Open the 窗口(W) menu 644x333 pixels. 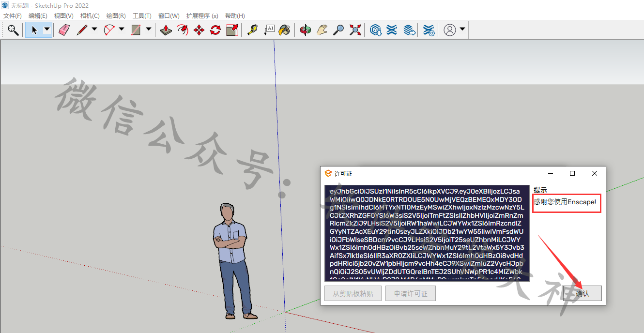(169, 16)
